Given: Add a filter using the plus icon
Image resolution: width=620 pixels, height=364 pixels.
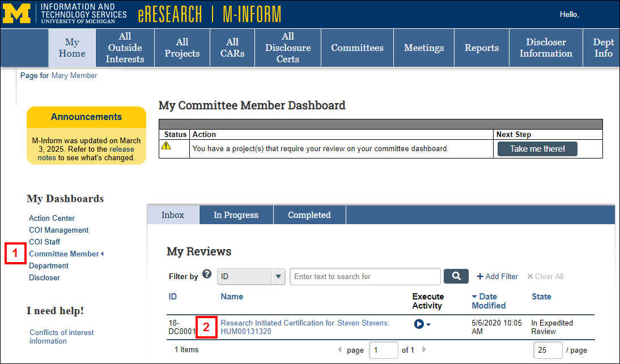Looking at the screenshot, I should pyautogui.click(x=480, y=276).
